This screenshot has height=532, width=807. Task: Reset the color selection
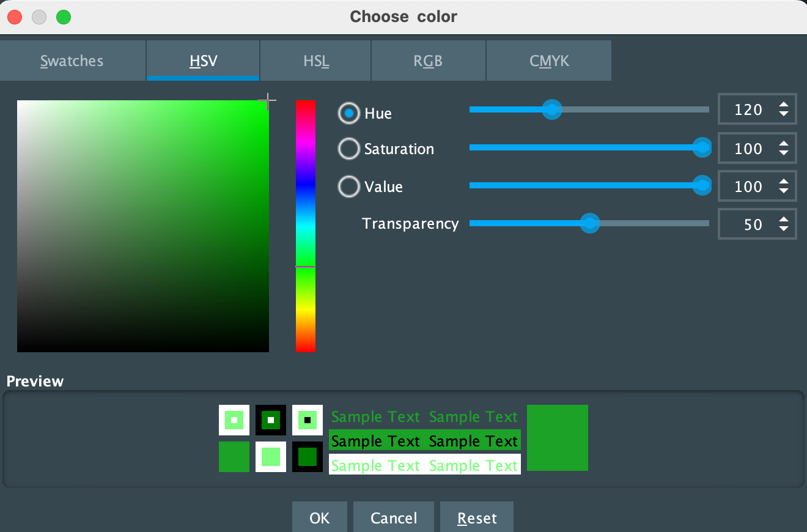[476, 517]
